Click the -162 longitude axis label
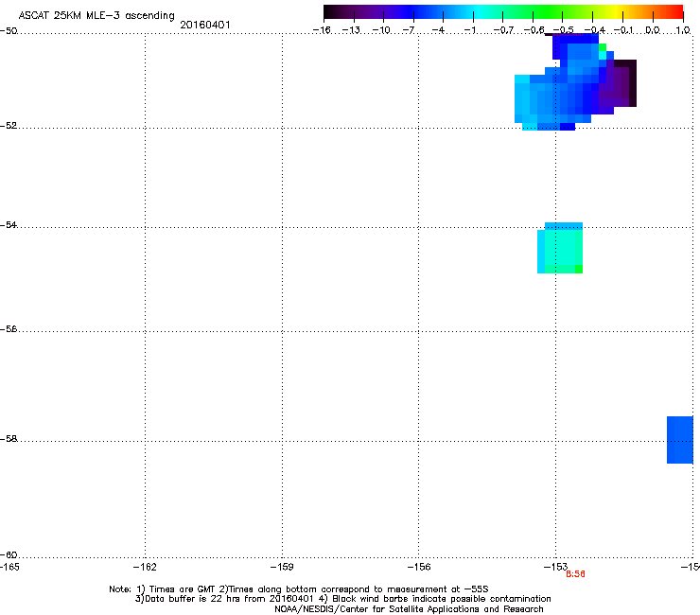The width and height of the screenshot is (700, 615). coord(145,567)
